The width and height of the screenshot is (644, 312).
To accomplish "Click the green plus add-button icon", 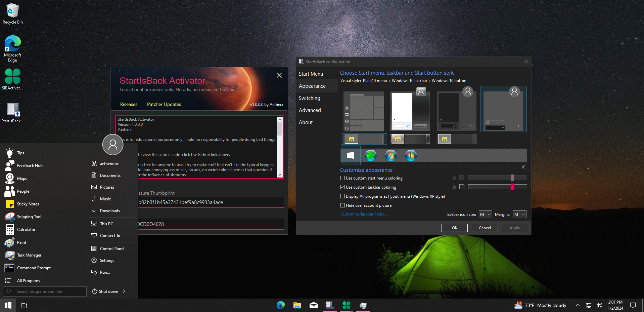I will coord(515,167).
